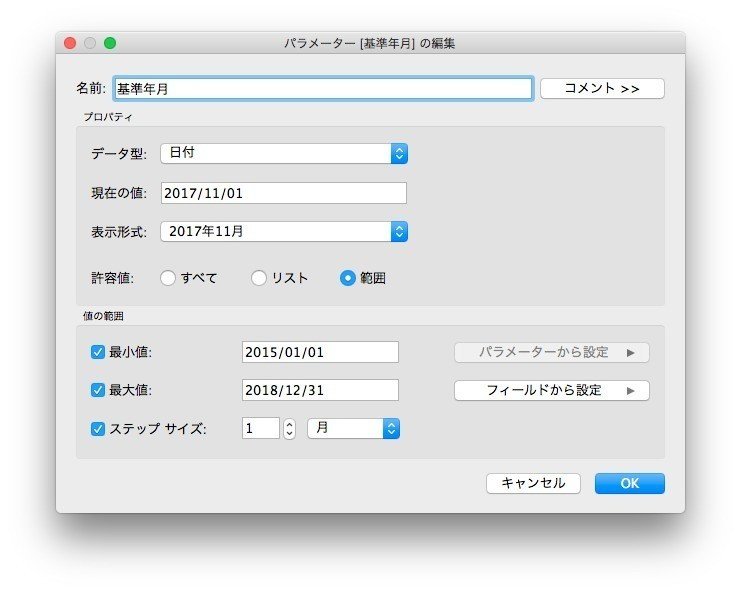Confirm with the OK button
Image resolution: width=741 pixels, height=593 pixels.
tap(629, 483)
